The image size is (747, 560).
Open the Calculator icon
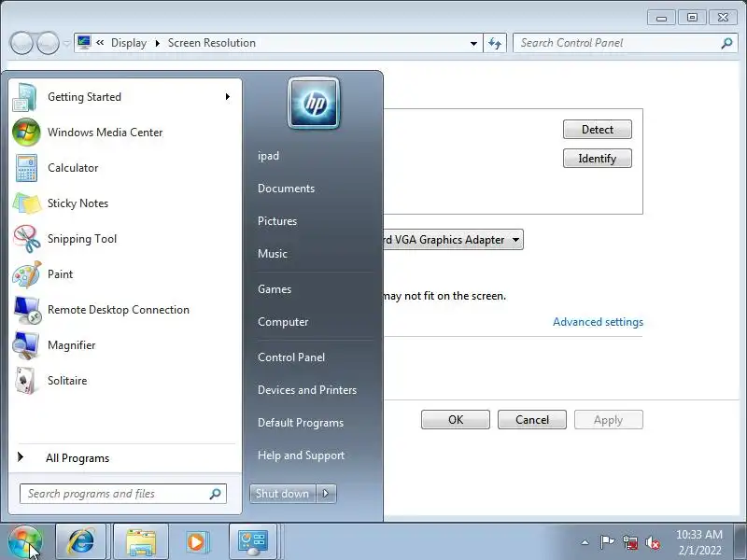26,168
